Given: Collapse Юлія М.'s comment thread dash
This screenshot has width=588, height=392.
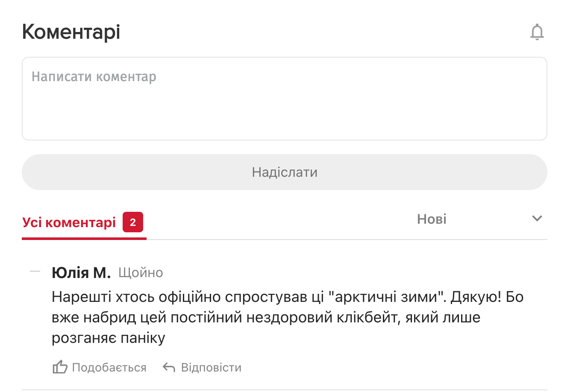Looking at the screenshot, I should (x=35, y=272).
